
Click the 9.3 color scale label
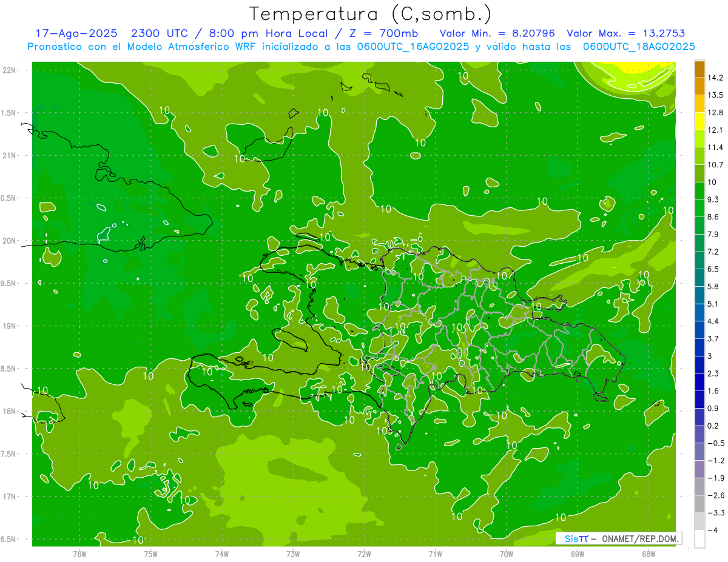pos(714,199)
